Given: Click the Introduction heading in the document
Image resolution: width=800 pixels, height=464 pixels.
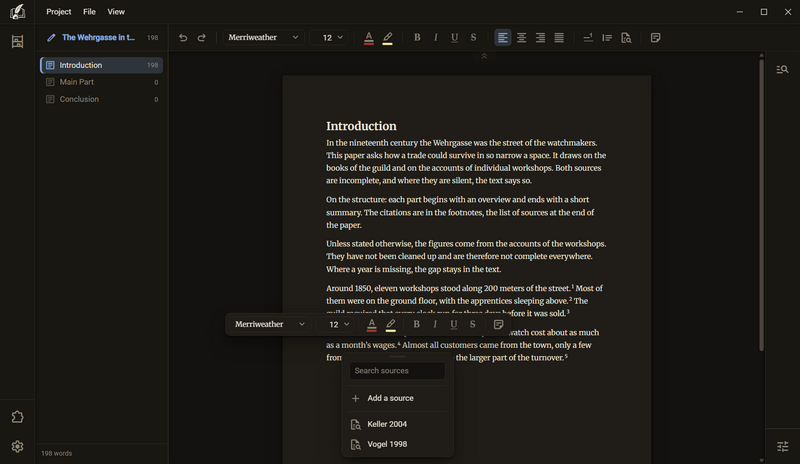Looking at the screenshot, I should point(361,126).
